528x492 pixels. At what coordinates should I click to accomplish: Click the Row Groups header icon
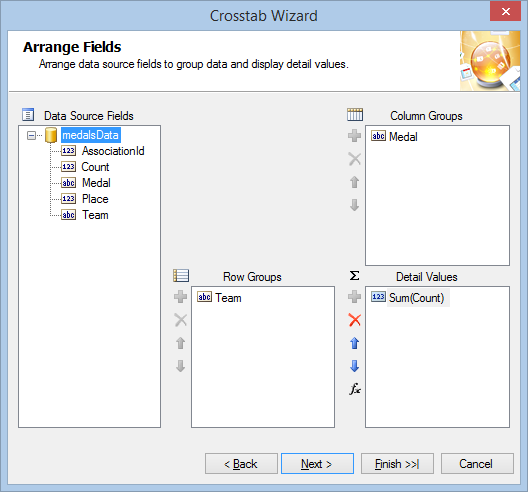pyautogui.click(x=181, y=275)
